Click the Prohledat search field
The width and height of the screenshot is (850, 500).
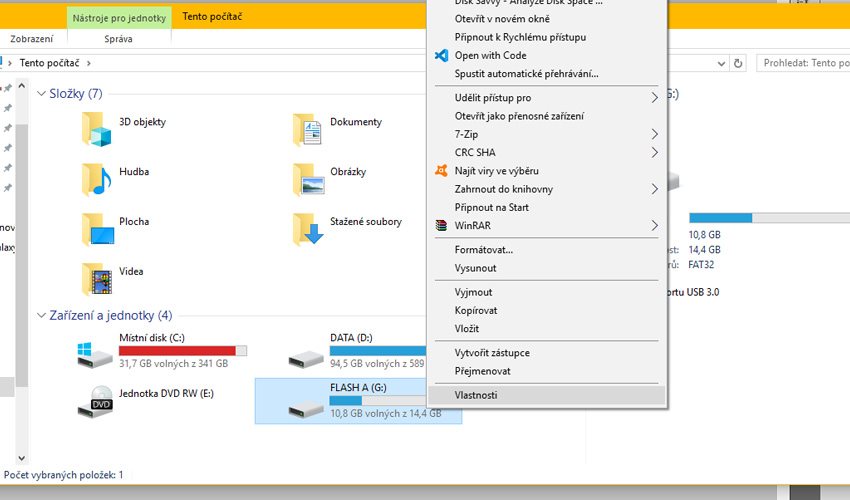point(800,63)
